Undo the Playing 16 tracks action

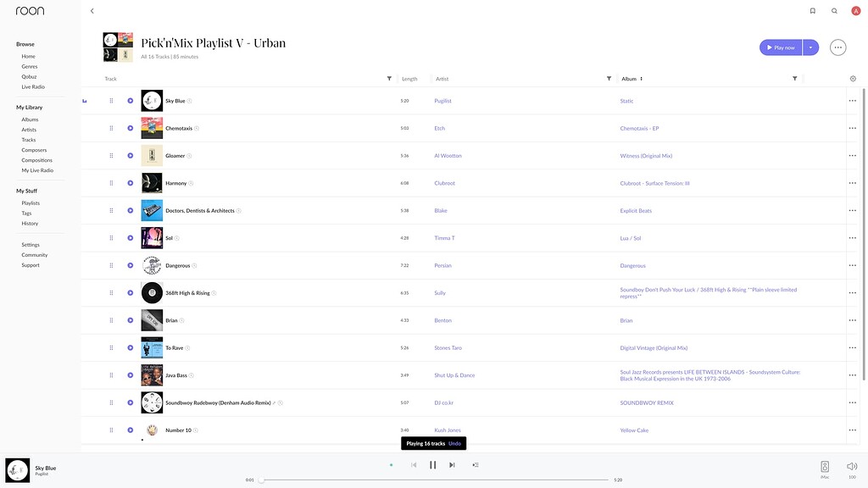[454, 444]
